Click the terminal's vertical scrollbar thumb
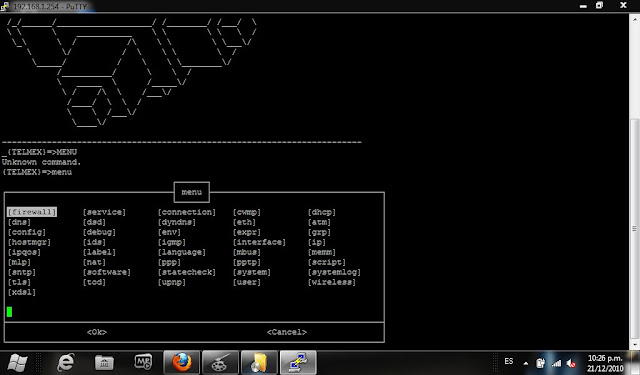 634,228
